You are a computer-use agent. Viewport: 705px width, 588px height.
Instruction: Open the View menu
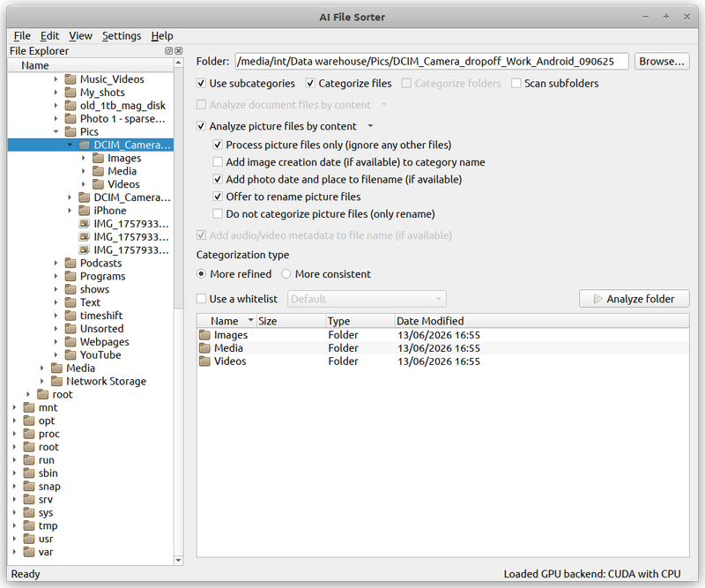pyautogui.click(x=80, y=35)
